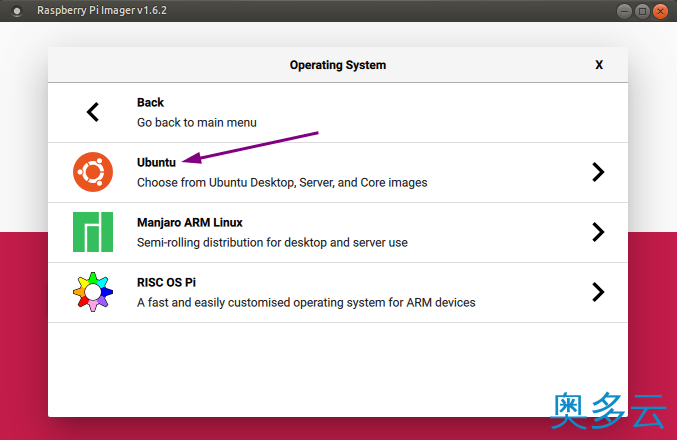
Task: Click the Manjaro green logo icon
Action: (x=93, y=232)
